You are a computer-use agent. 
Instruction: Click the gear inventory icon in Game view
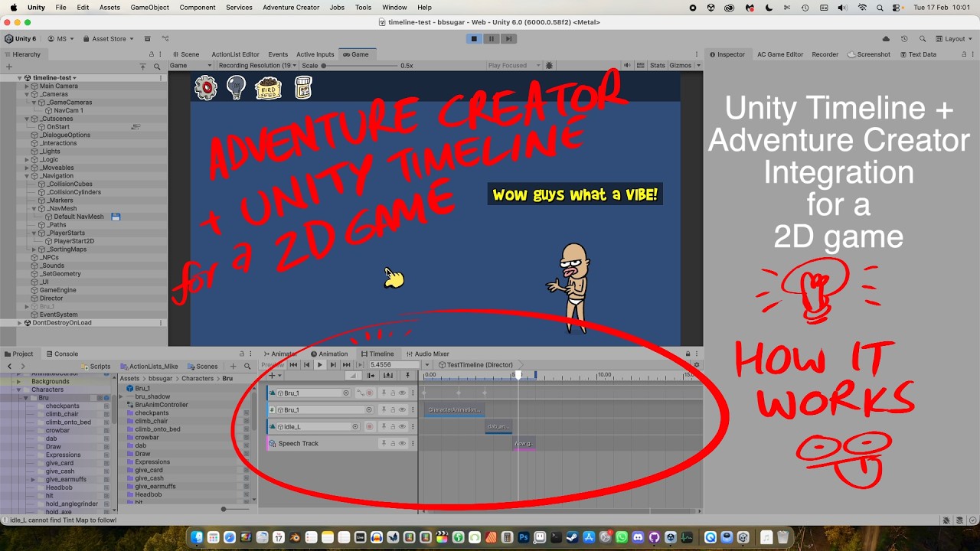[x=206, y=88]
